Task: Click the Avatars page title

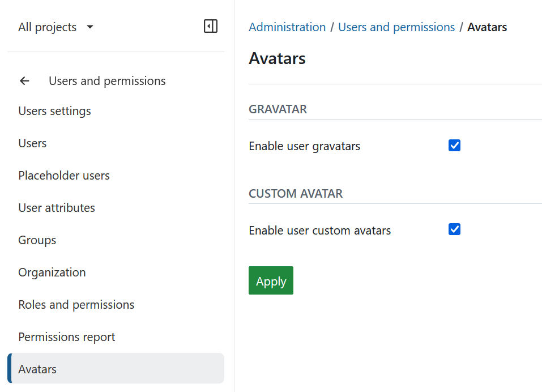Action: point(277,58)
